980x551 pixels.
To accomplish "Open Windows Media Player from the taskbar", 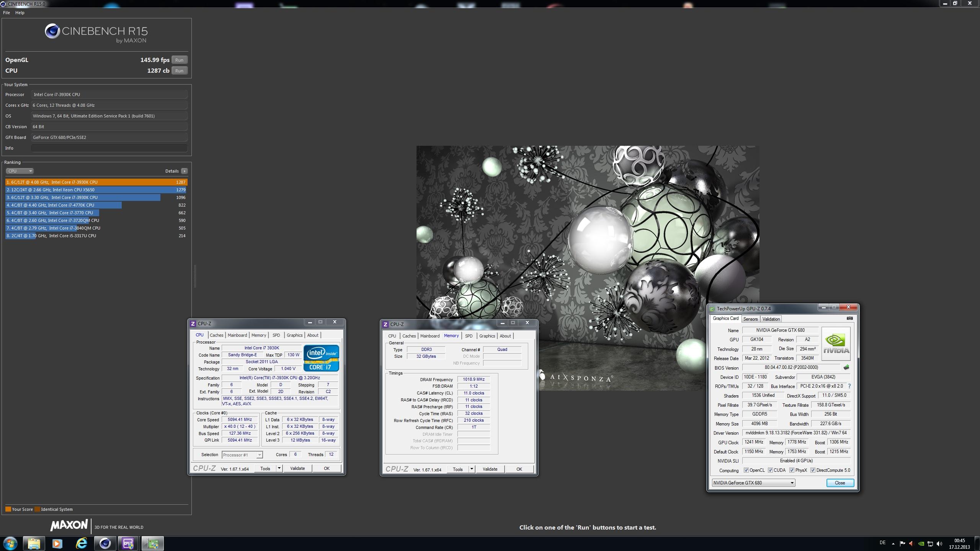I will tap(57, 543).
